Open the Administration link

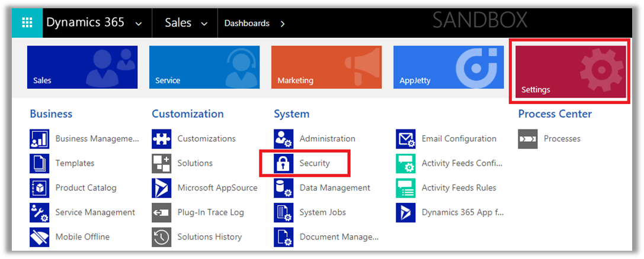327,139
